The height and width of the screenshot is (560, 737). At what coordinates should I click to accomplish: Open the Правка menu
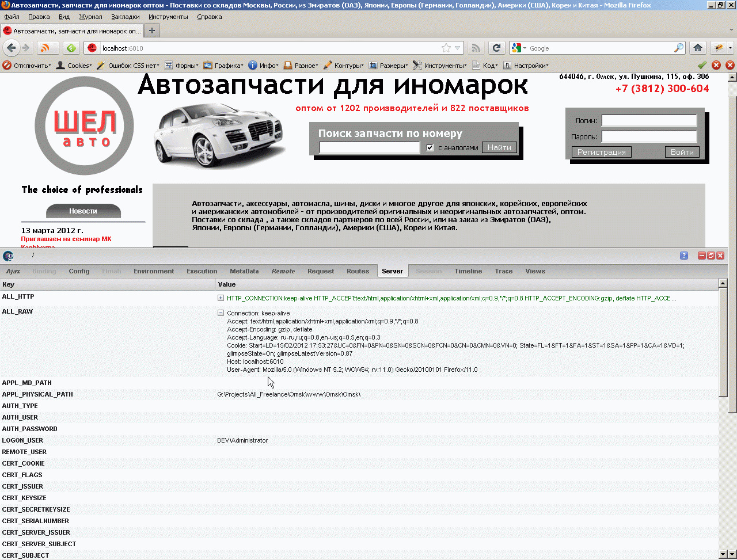click(x=39, y=17)
